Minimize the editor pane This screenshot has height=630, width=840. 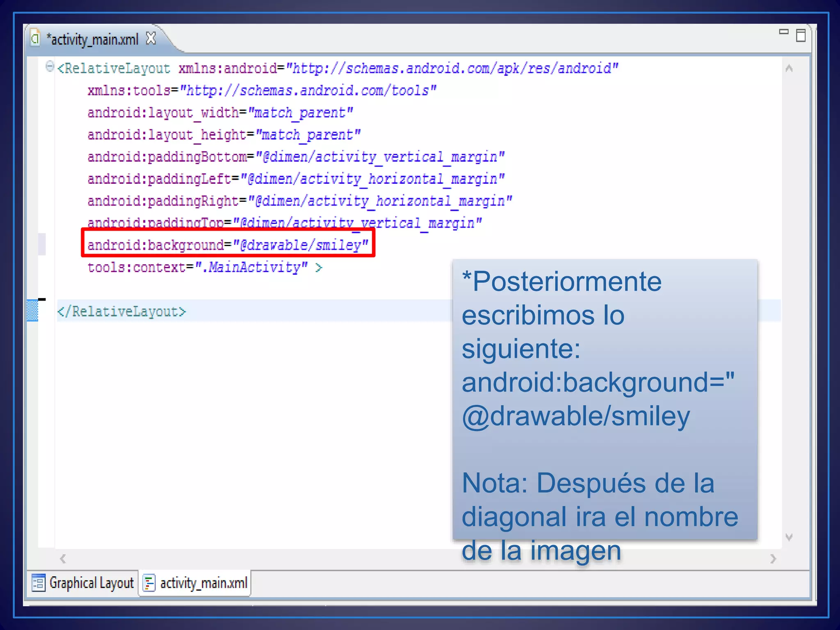(783, 32)
